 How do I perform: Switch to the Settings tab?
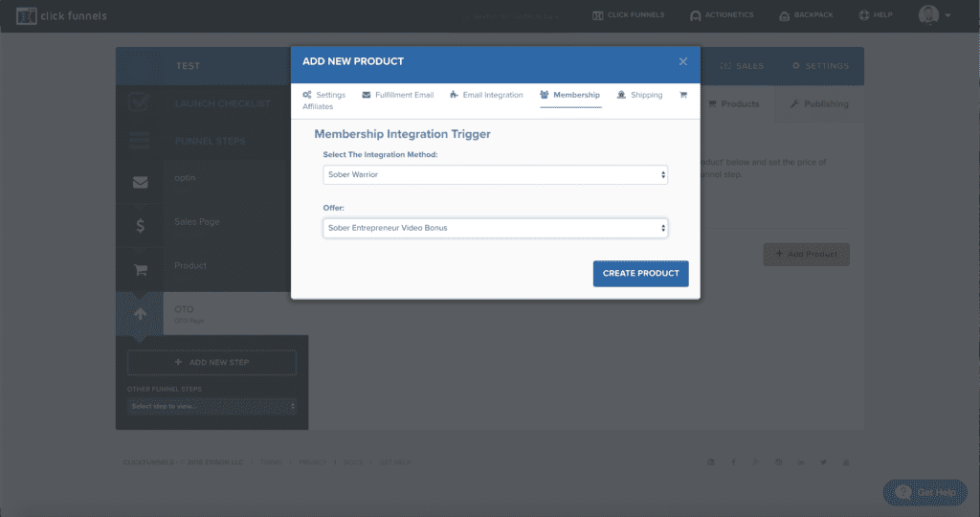tap(323, 95)
